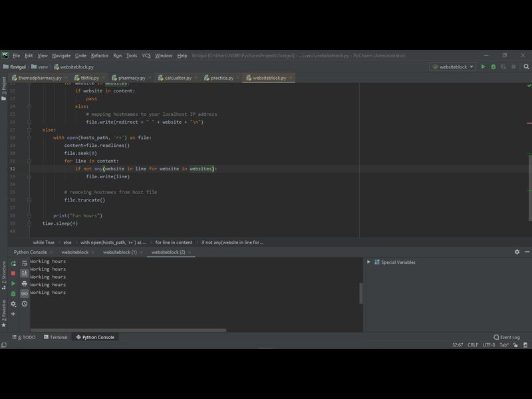Viewport: 532px width, 399px height.
Task: Add new console with the plus icon
Action: [13, 314]
